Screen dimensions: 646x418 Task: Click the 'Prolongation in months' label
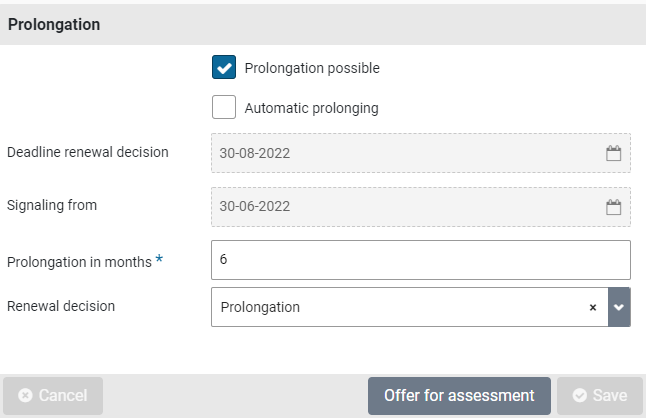point(79,262)
